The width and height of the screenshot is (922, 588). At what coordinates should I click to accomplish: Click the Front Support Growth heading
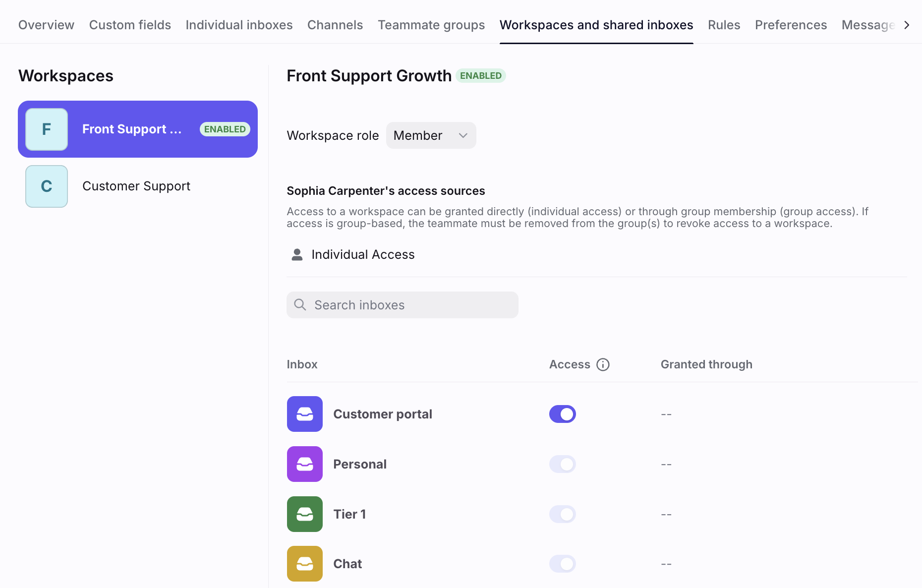coord(369,76)
